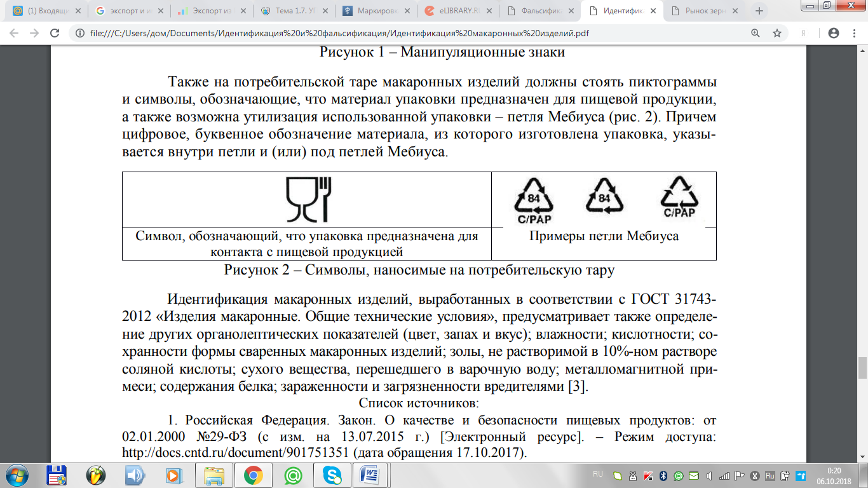Open the Windows Start menu
The width and height of the screenshot is (868, 488).
pyautogui.click(x=17, y=475)
